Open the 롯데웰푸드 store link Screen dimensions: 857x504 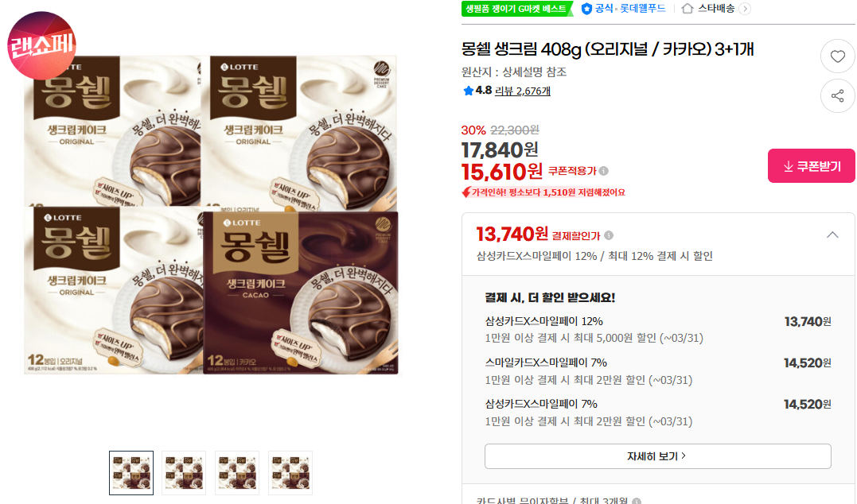(643, 9)
